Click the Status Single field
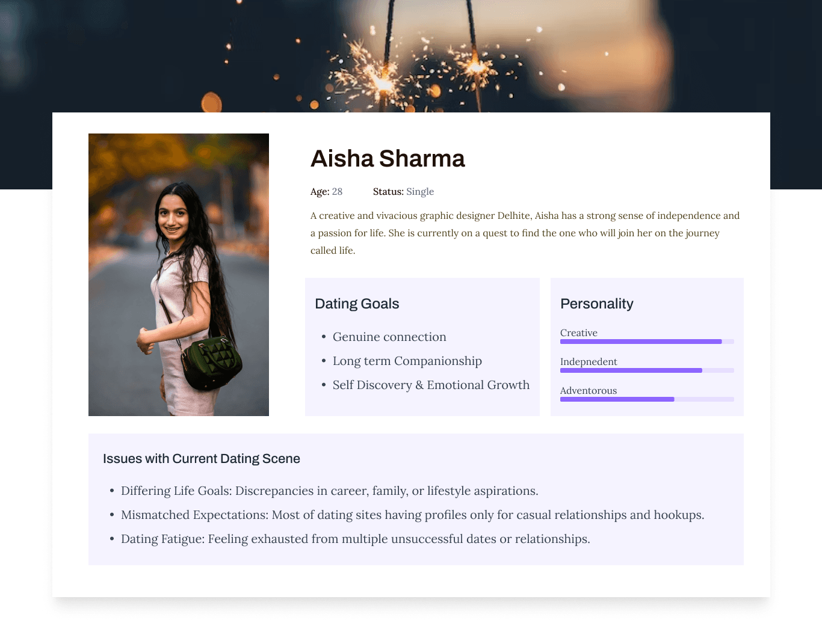This screenshot has height=644, width=822. click(403, 192)
